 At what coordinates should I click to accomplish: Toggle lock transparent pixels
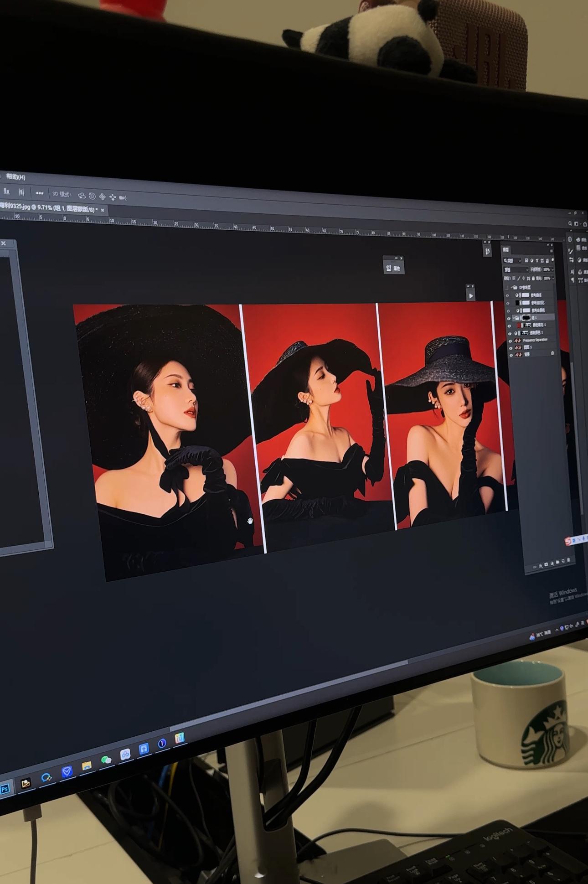pos(514,278)
